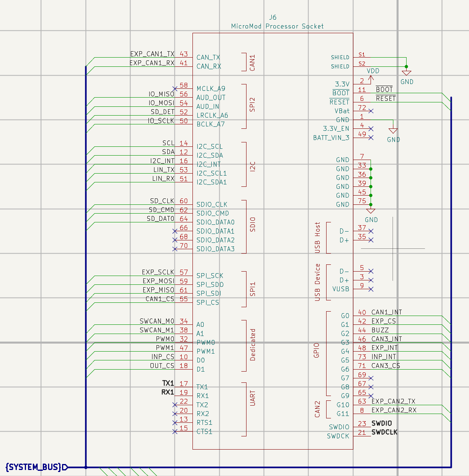The image size is (469, 476).
Task: Click the TX1 label on pin 17
Action: (168, 384)
